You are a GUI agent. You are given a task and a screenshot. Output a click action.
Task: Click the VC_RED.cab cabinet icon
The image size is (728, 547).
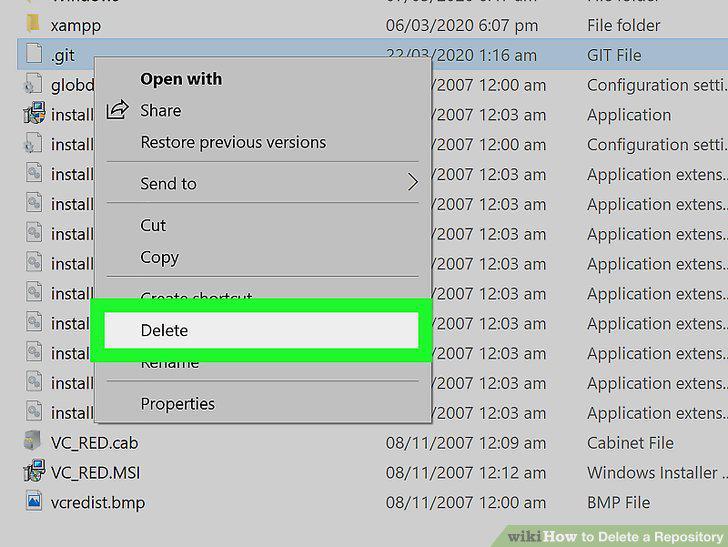click(33, 441)
